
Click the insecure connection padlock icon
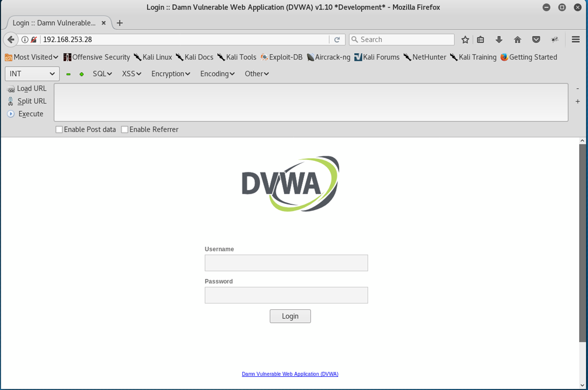(33, 40)
